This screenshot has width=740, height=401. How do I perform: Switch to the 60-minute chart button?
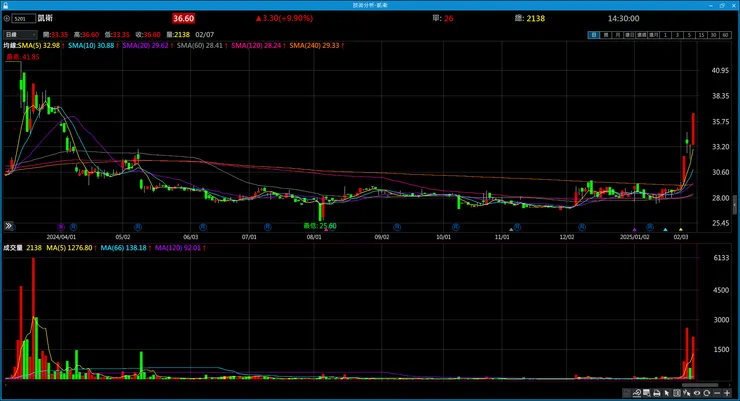point(725,35)
